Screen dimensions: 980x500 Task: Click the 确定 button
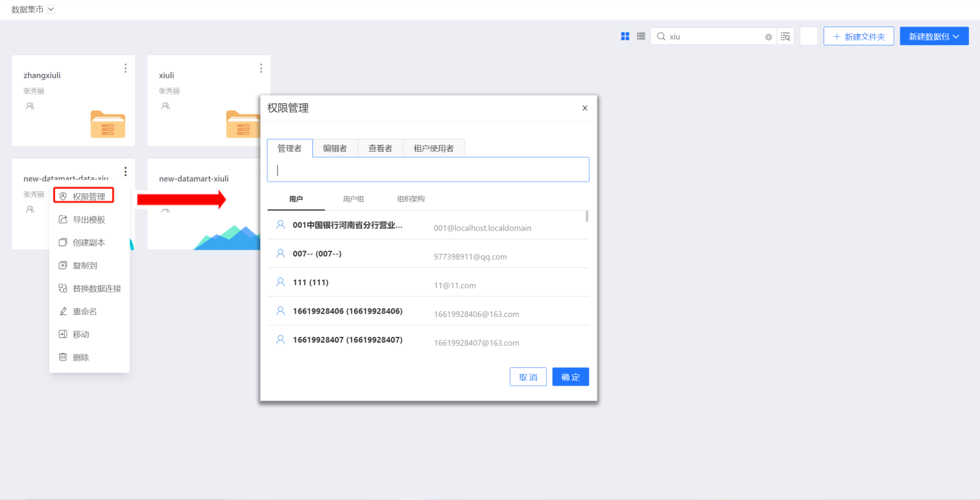click(x=570, y=377)
